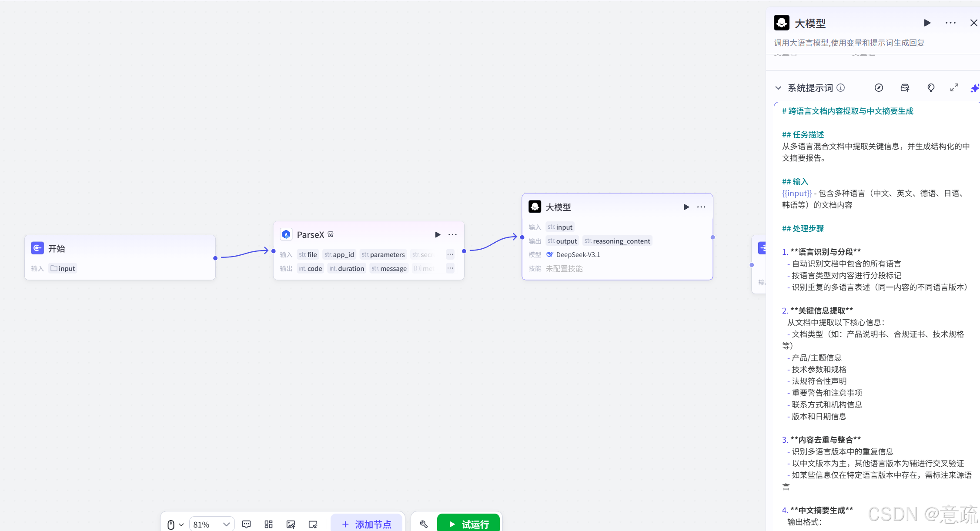Click the partially visible node right of 大模型

click(759, 264)
